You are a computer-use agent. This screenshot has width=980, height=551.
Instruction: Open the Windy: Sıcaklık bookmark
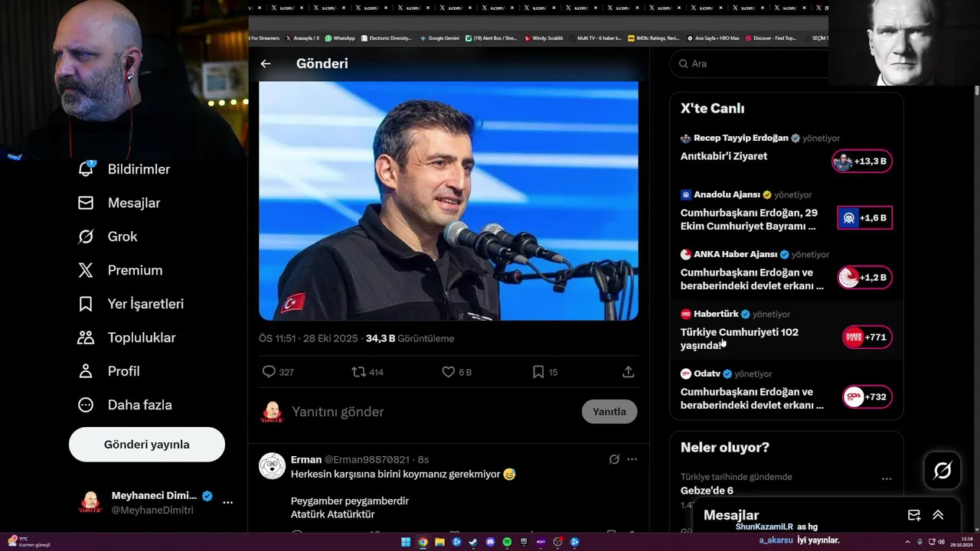tap(544, 38)
